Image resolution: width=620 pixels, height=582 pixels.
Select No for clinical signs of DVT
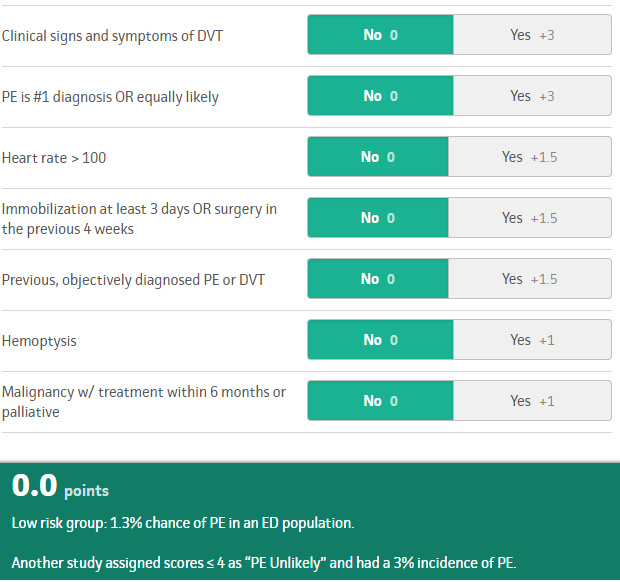coord(380,35)
